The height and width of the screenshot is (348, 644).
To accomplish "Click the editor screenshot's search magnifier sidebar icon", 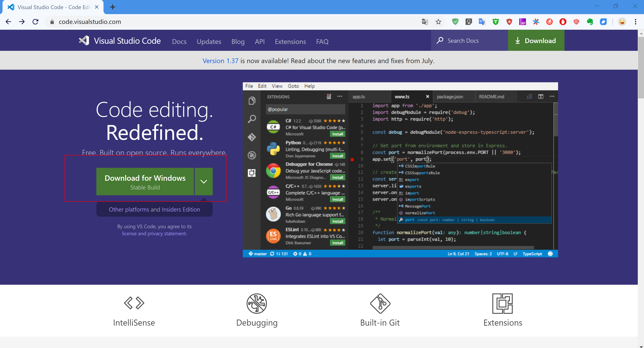I will [252, 119].
